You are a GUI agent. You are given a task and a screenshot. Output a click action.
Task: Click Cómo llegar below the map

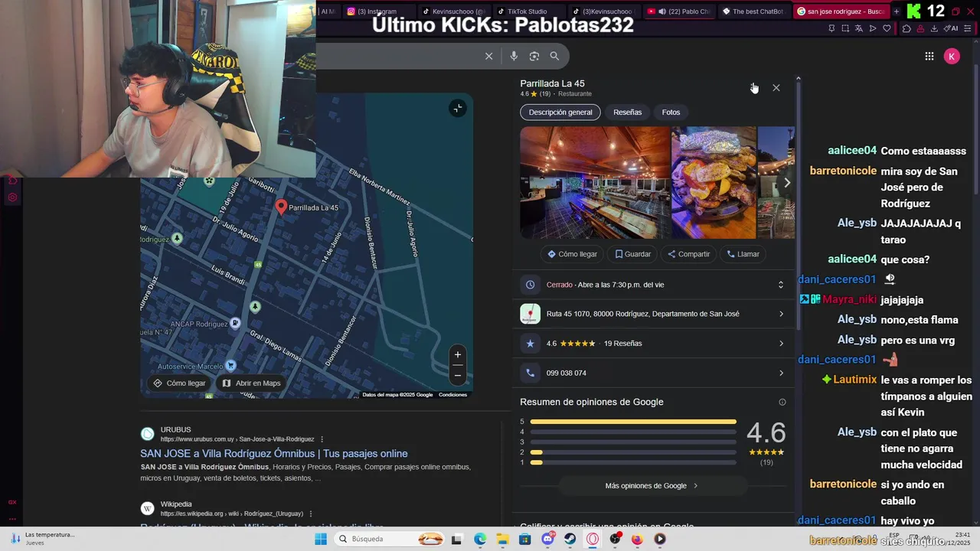click(180, 383)
